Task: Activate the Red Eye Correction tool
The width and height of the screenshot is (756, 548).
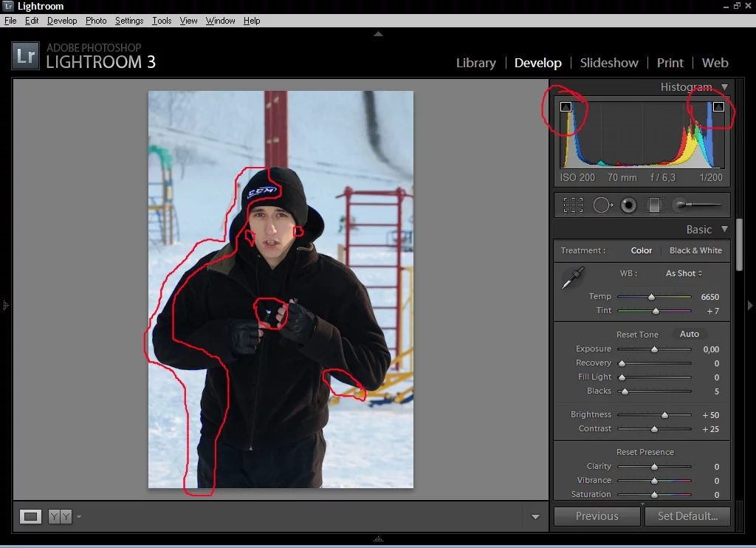Action: pyautogui.click(x=628, y=205)
